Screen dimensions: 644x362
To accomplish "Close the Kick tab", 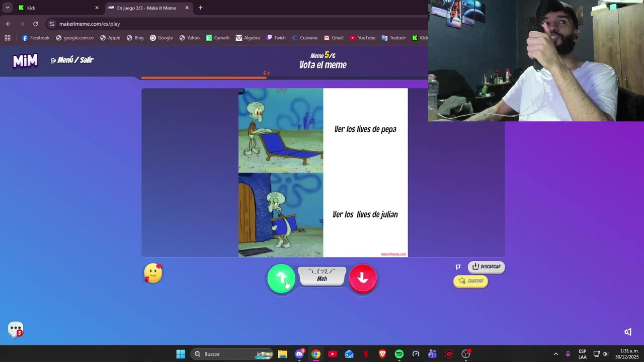I will [97, 8].
